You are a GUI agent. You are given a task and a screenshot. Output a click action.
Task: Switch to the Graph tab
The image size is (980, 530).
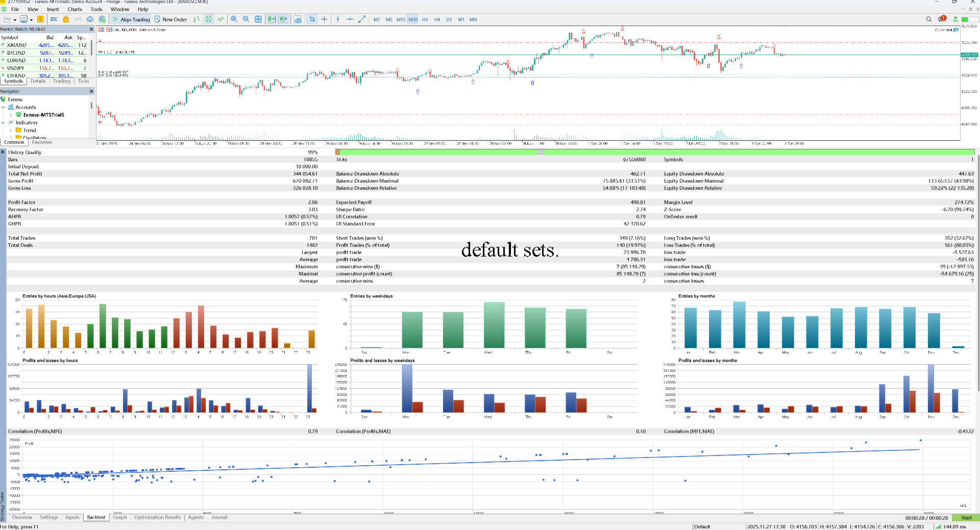point(120,517)
